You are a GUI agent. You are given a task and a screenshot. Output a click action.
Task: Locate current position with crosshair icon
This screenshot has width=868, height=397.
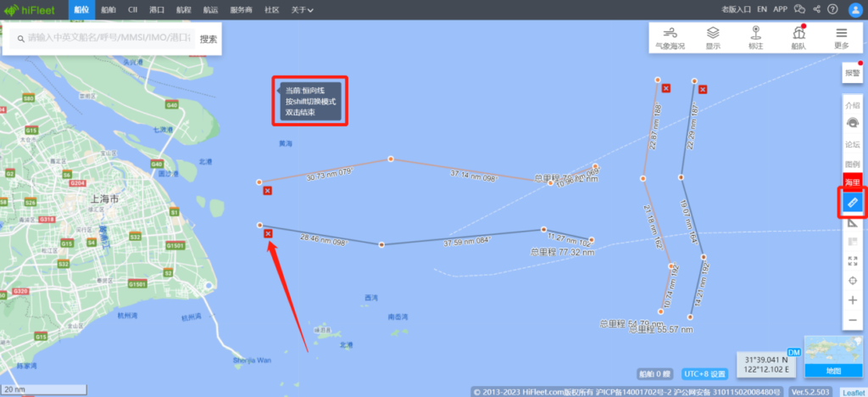click(853, 280)
